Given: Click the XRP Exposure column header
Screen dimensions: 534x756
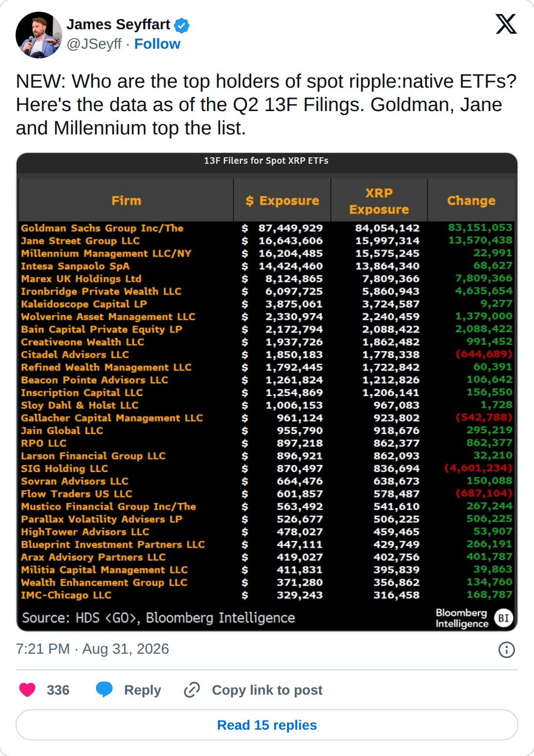Looking at the screenshot, I should [379, 201].
